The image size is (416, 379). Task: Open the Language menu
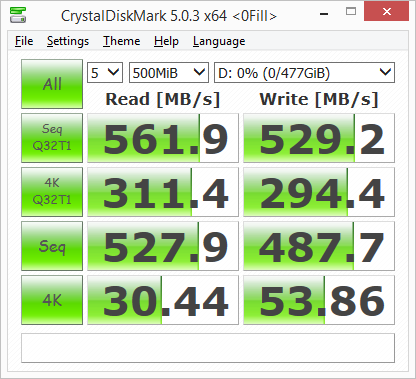[219, 41]
